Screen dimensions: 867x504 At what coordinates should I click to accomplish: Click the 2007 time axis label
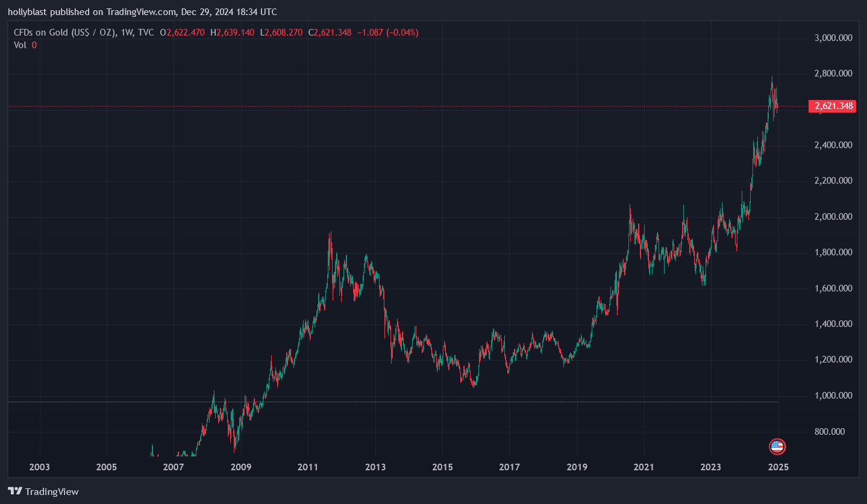(174, 467)
